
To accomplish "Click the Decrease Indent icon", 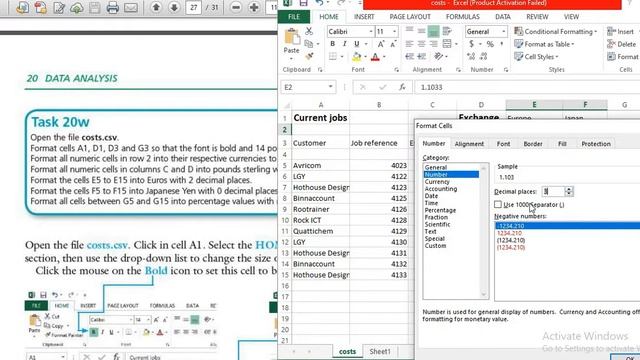I will [409, 56].
